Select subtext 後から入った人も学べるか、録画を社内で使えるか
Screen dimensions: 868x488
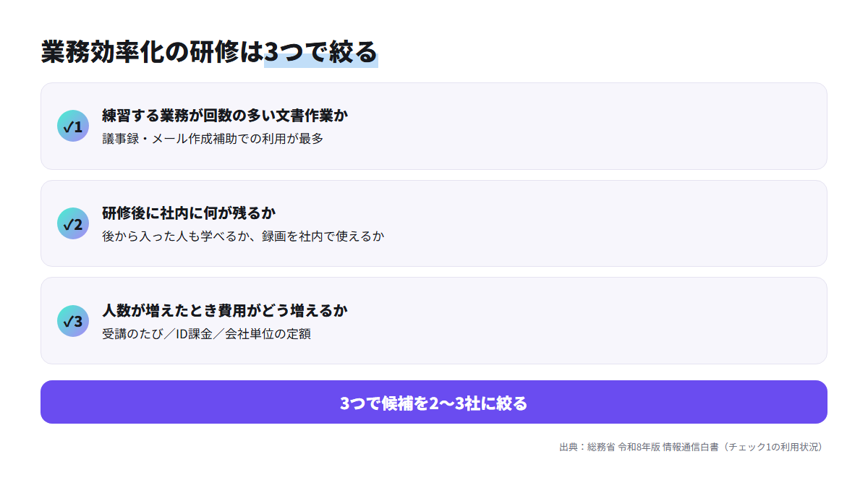tap(243, 236)
